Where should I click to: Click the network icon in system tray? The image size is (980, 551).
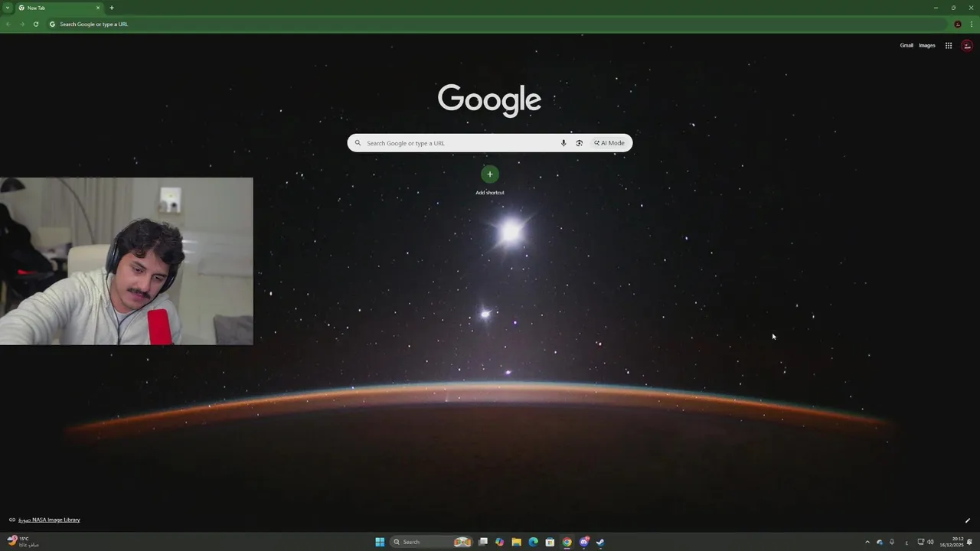pos(921,542)
